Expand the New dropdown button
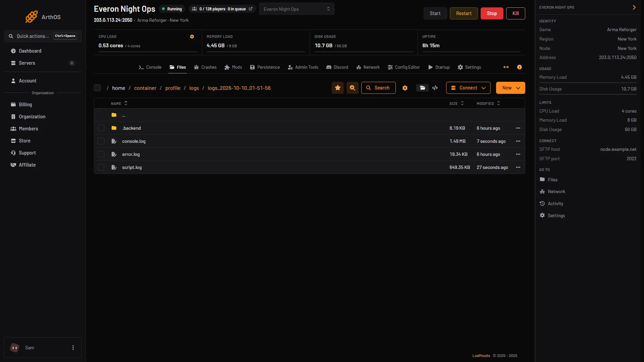Screen dimensions: 644x362 [x=511, y=88]
